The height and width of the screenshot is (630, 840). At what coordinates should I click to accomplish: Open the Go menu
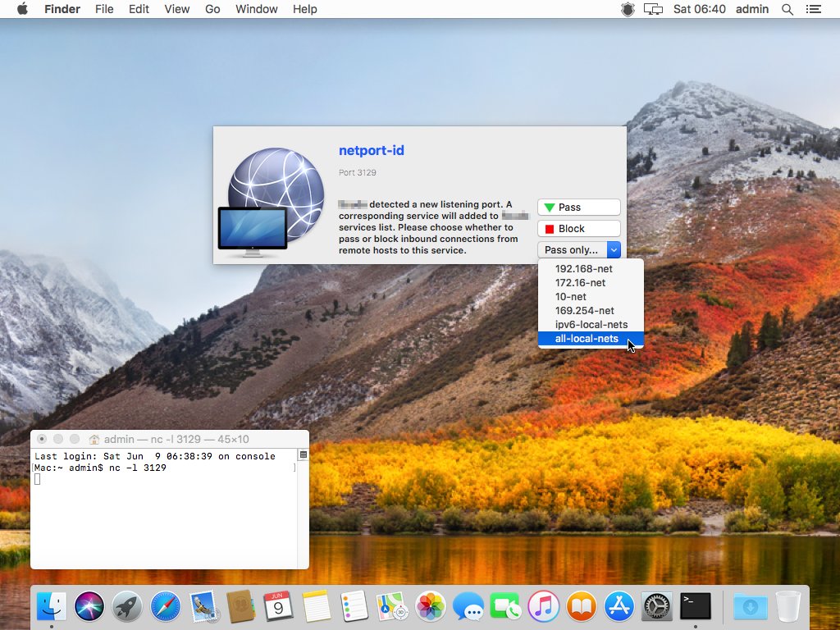point(212,9)
